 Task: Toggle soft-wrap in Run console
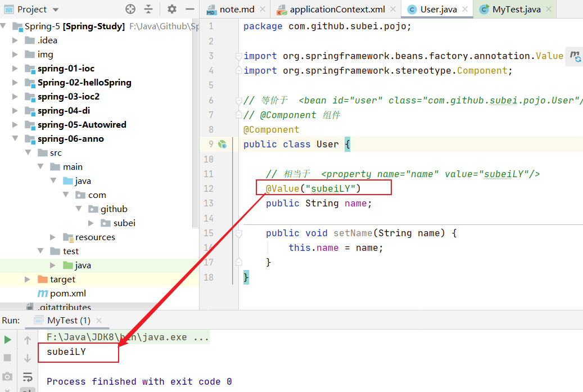pos(27,376)
